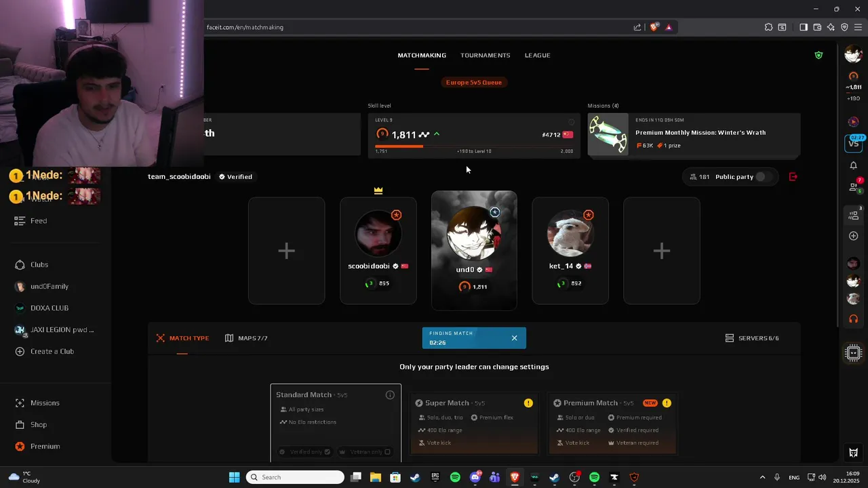Toggle the browser sidebar panel icon
The width and height of the screenshot is (868, 488).
coord(804,27)
